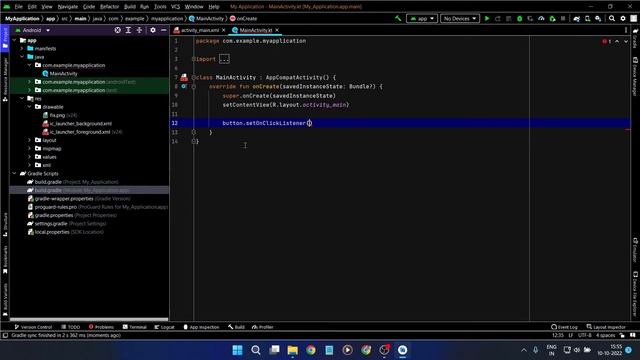640x360 pixels.
Task: Open the Device Manager toolbar icon
Action: [x=587, y=18]
